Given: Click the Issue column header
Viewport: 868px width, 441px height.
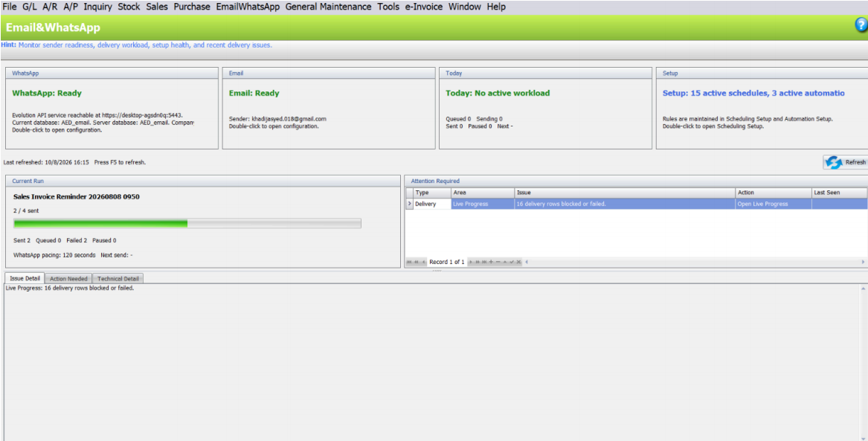Looking at the screenshot, I should pos(625,193).
